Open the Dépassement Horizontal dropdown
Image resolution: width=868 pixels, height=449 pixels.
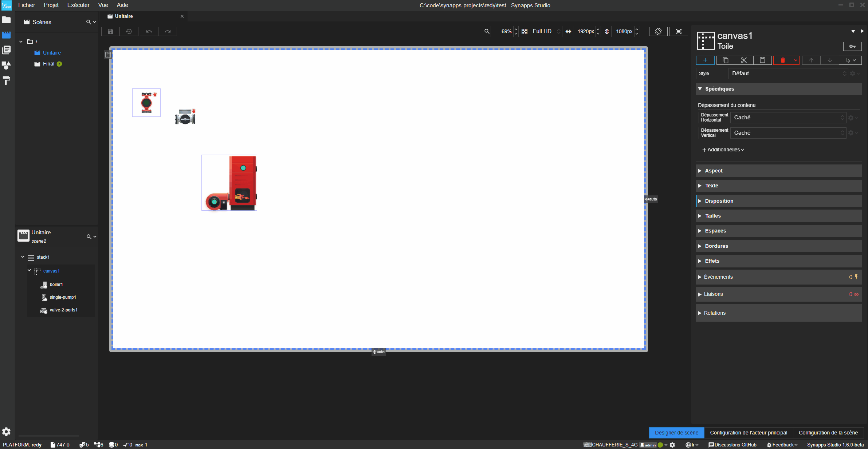(x=788, y=118)
